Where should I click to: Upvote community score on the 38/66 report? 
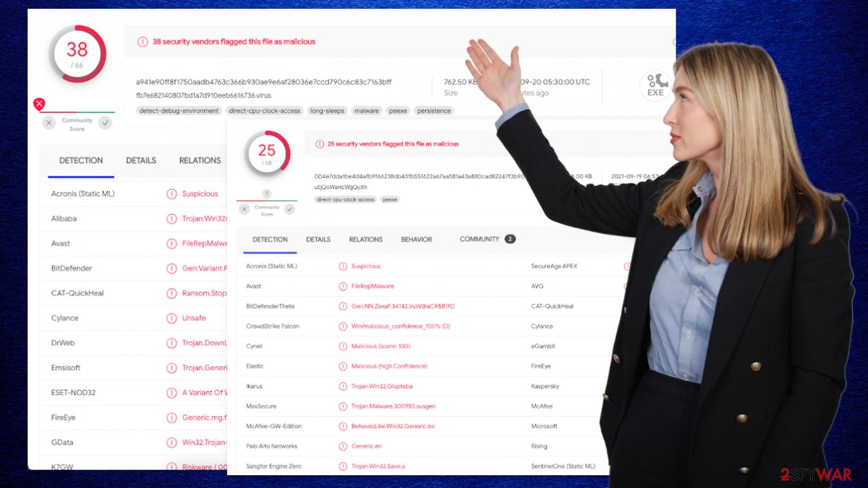click(105, 123)
